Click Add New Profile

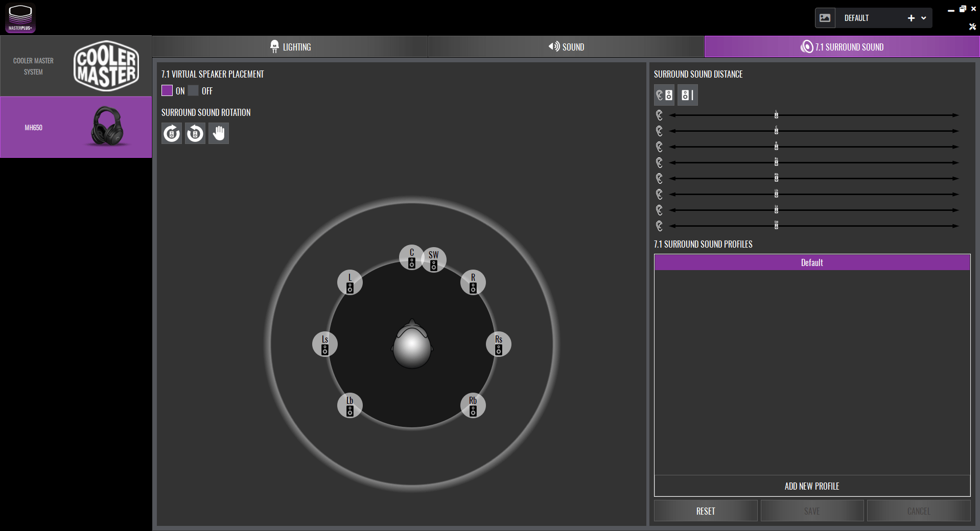(811, 486)
